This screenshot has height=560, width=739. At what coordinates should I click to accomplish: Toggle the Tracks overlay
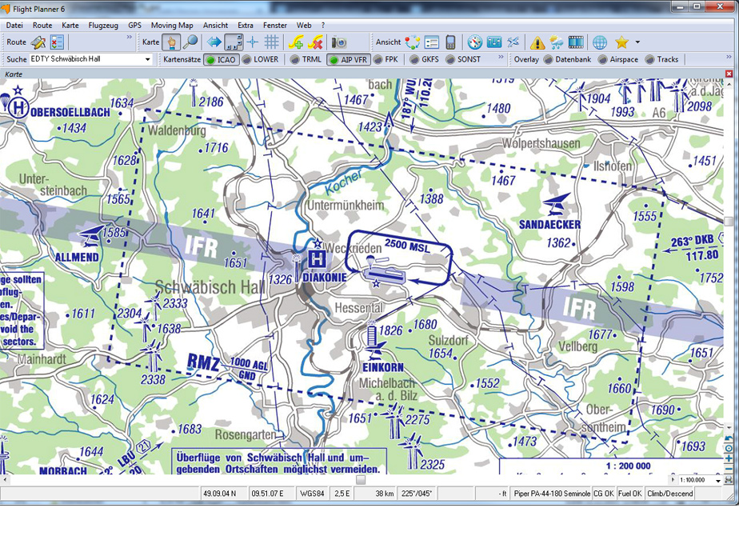point(662,59)
